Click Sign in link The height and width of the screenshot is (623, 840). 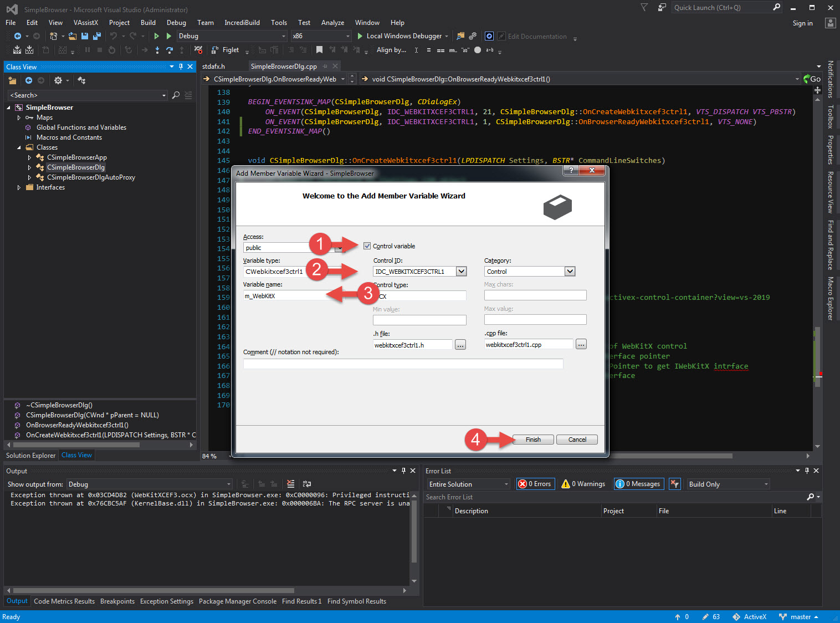(802, 23)
